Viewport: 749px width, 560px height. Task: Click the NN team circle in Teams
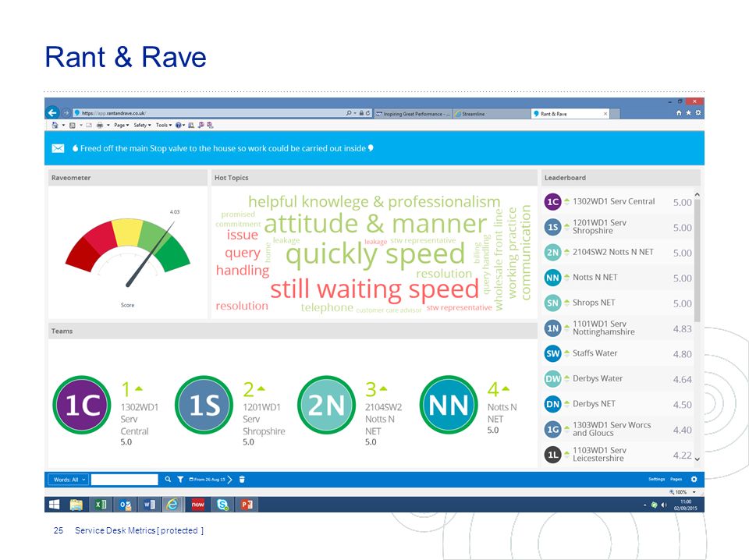pyautogui.click(x=449, y=405)
